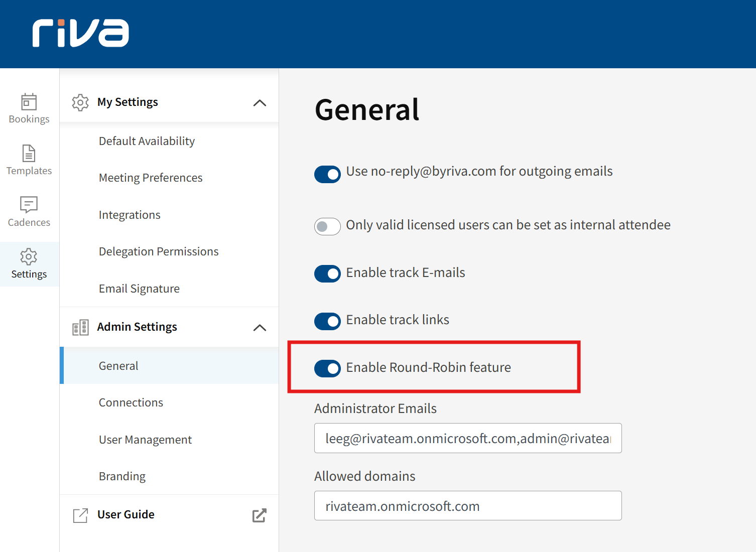
Task: Turn off Enable Round-Robin feature toggle
Action: click(x=327, y=368)
